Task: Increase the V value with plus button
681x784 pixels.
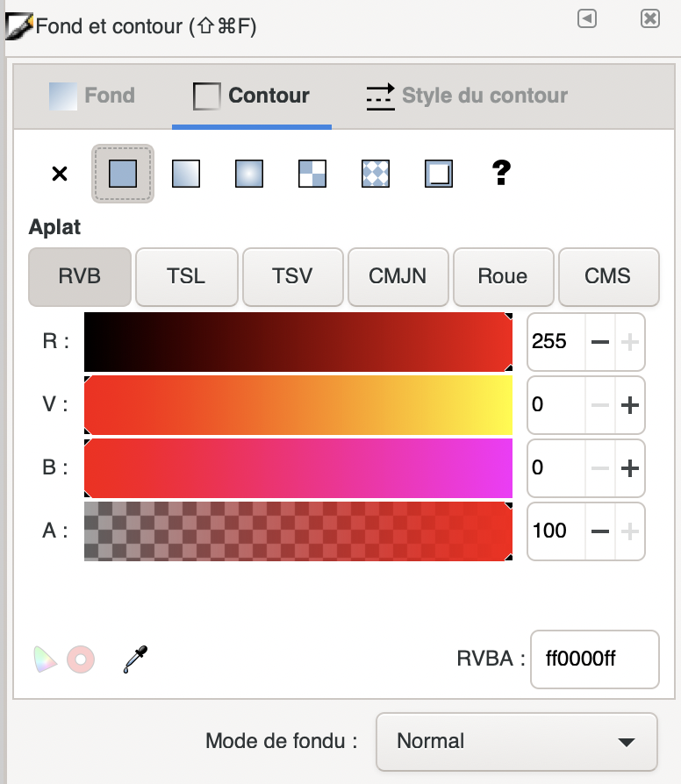Action: coord(629,404)
